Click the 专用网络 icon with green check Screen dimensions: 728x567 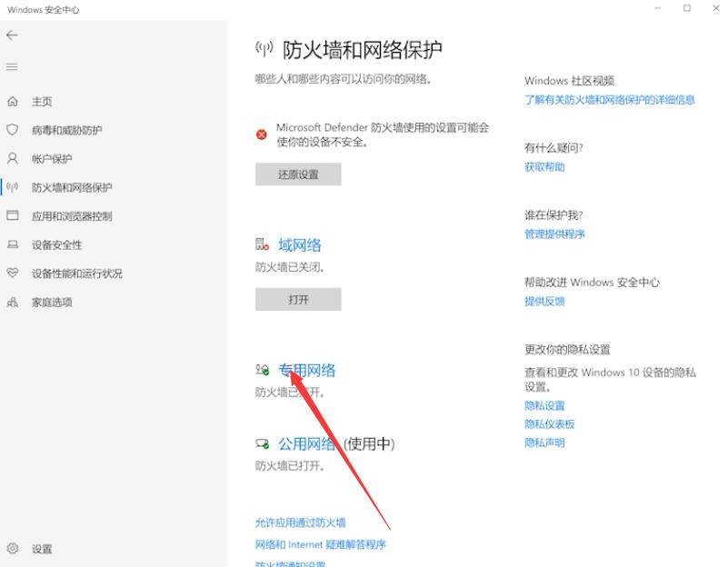click(263, 370)
